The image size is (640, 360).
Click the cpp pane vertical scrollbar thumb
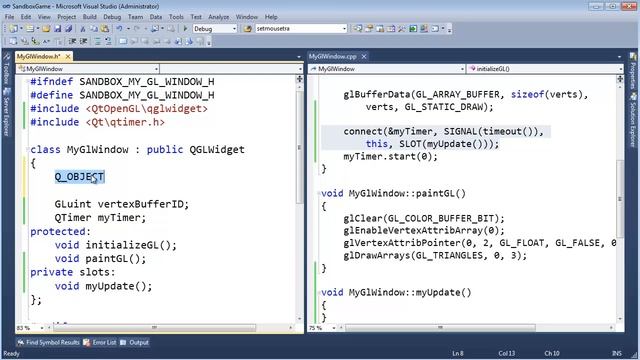click(x=620, y=198)
